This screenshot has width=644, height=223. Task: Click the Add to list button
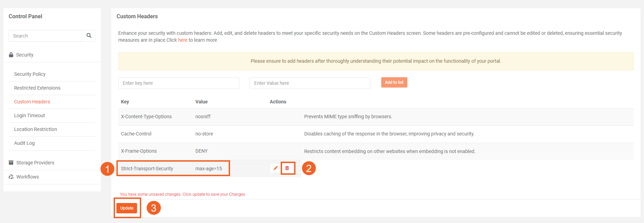pyautogui.click(x=394, y=82)
